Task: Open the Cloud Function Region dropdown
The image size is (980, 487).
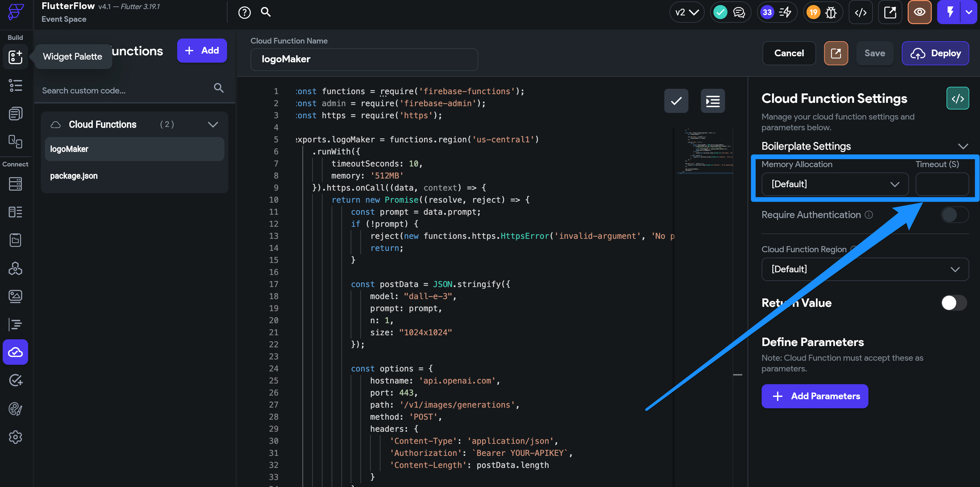Action: pos(865,269)
